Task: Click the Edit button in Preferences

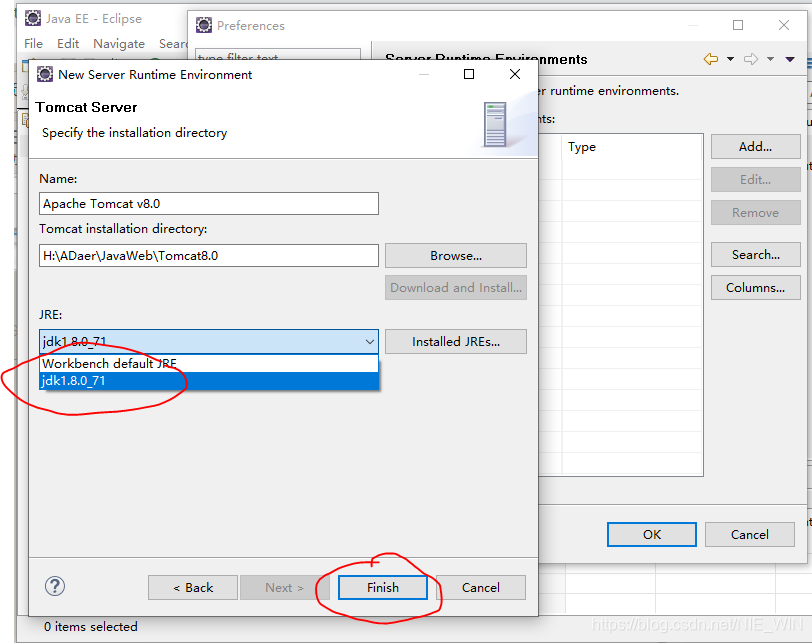Action: [756, 180]
